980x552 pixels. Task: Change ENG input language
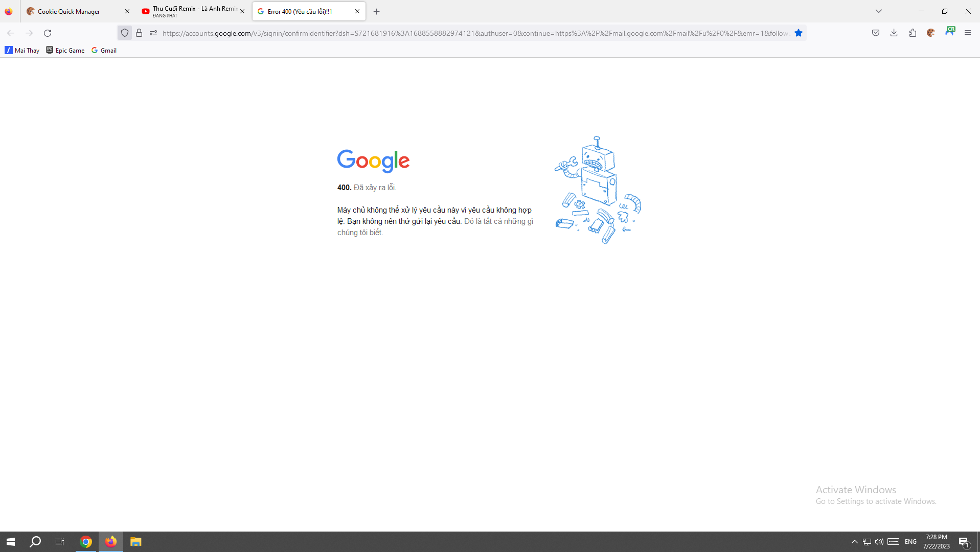(910, 542)
